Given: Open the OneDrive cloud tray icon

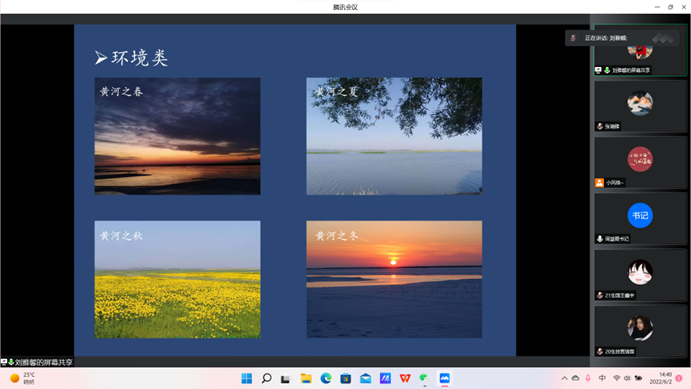Looking at the screenshot, I should click(576, 378).
